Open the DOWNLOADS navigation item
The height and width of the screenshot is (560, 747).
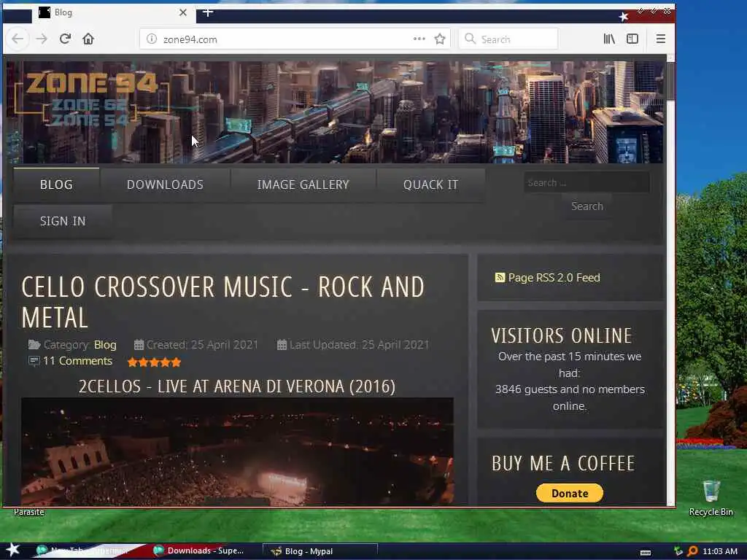tap(165, 184)
